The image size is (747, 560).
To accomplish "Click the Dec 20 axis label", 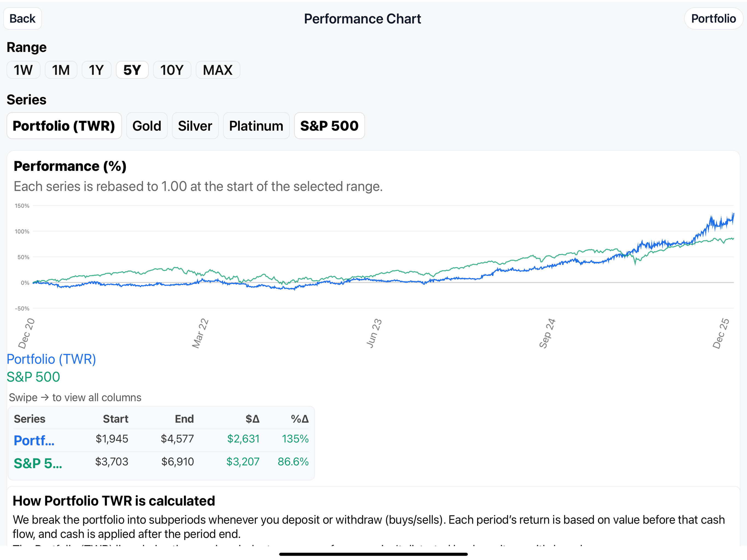I will (26, 333).
